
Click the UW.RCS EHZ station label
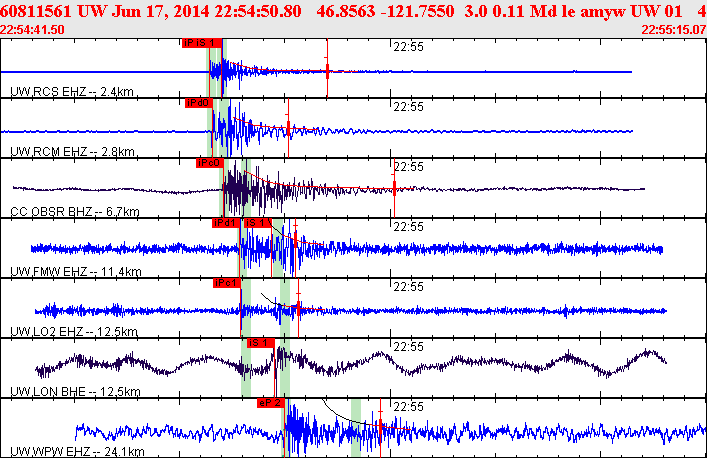pyautogui.click(x=71, y=92)
